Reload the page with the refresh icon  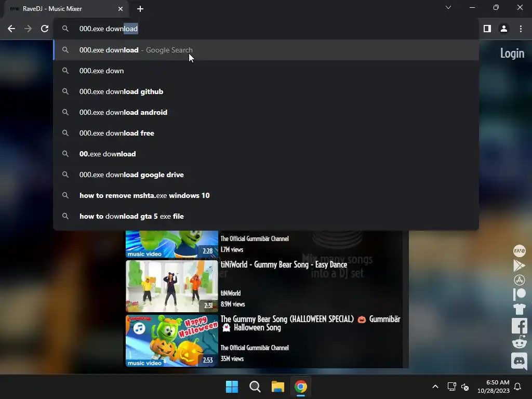coord(45,29)
